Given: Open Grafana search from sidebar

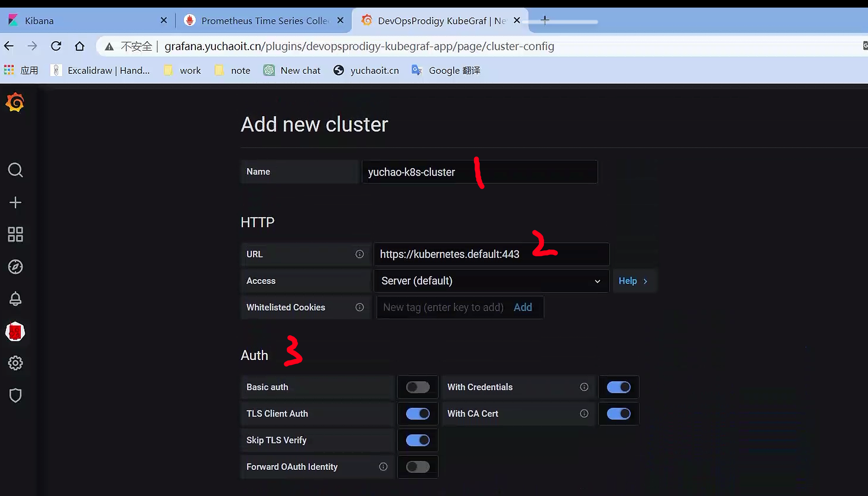Looking at the screenshot, I should [15, 170].
